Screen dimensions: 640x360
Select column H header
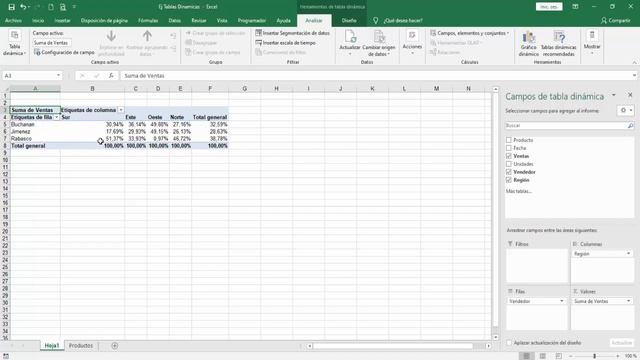coord(276,89)
